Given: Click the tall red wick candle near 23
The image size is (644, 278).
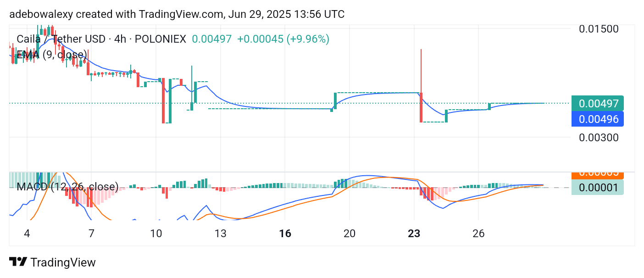Looking at the screenshot, I should tap(421, 85).
